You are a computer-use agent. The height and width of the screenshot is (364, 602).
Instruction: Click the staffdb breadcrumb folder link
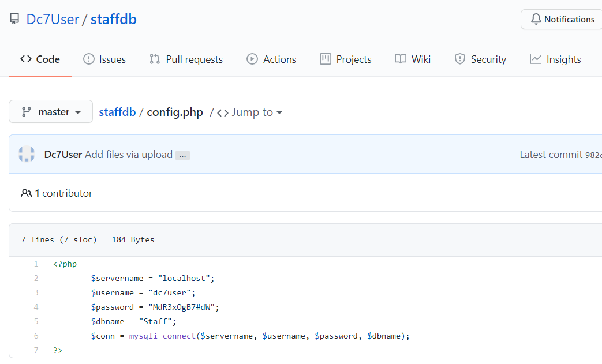(117, 112)
